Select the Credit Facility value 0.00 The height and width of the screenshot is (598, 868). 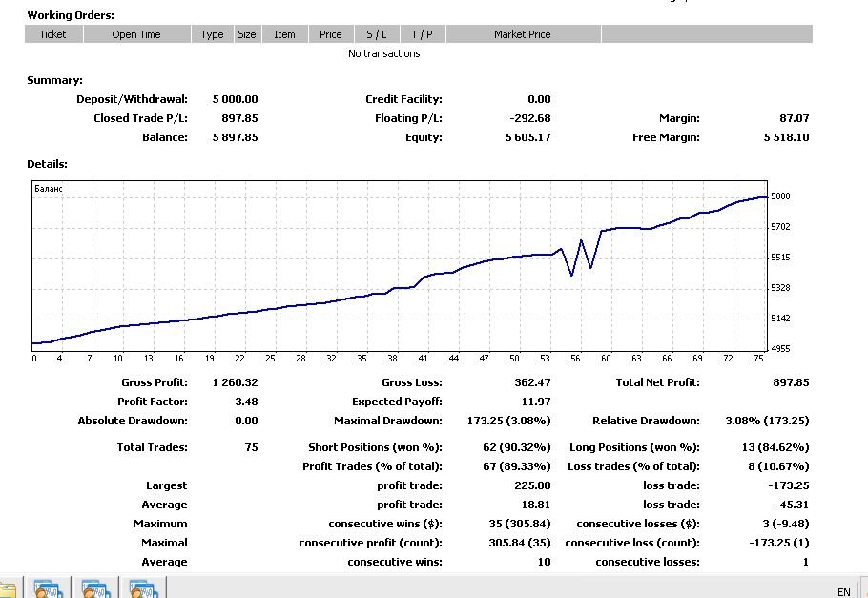539,99
